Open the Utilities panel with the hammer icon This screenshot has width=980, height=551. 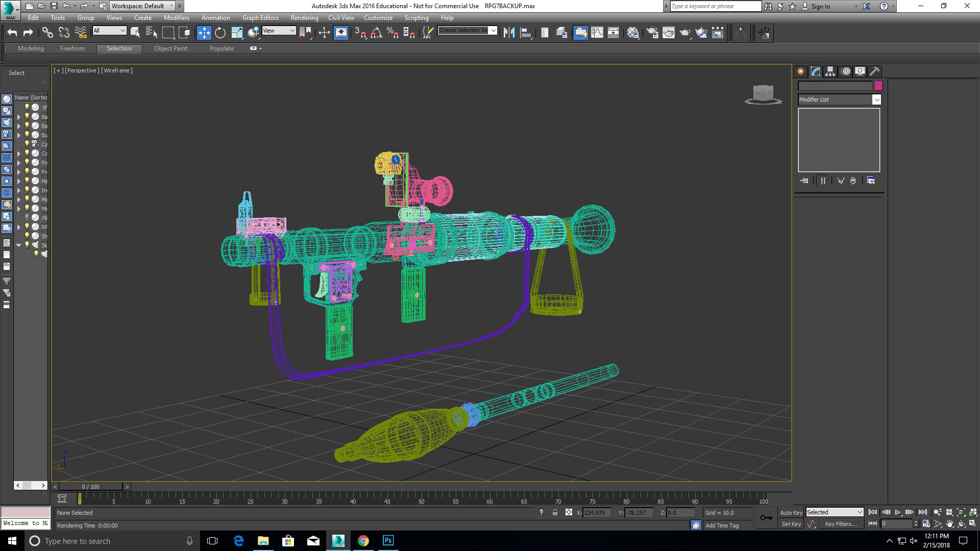[874, 71]
